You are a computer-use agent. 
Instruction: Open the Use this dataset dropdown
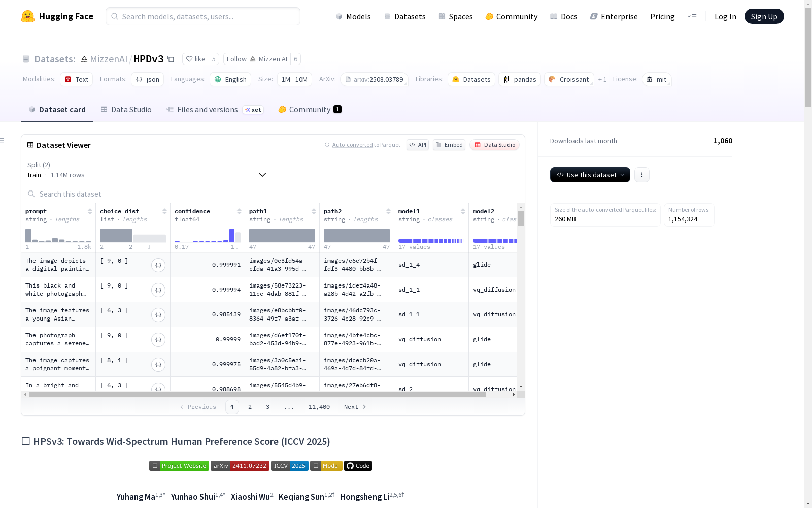(590, 175)
